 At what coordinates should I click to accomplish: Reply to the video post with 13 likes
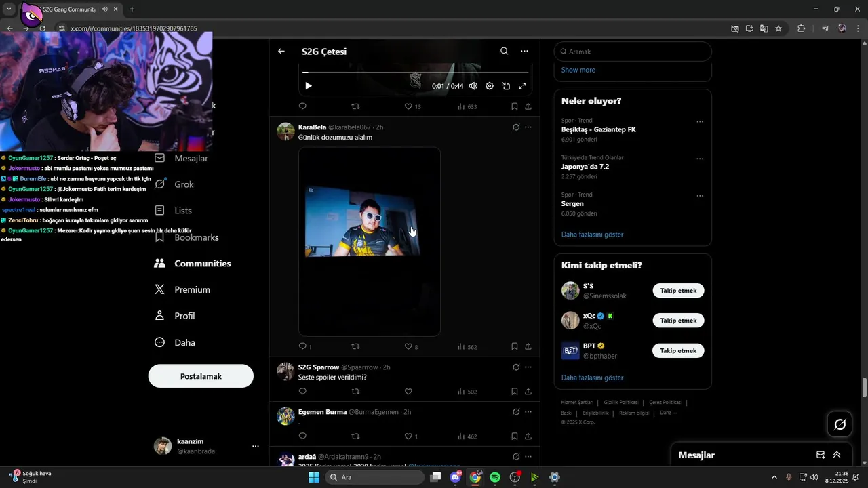pos(302,106)
